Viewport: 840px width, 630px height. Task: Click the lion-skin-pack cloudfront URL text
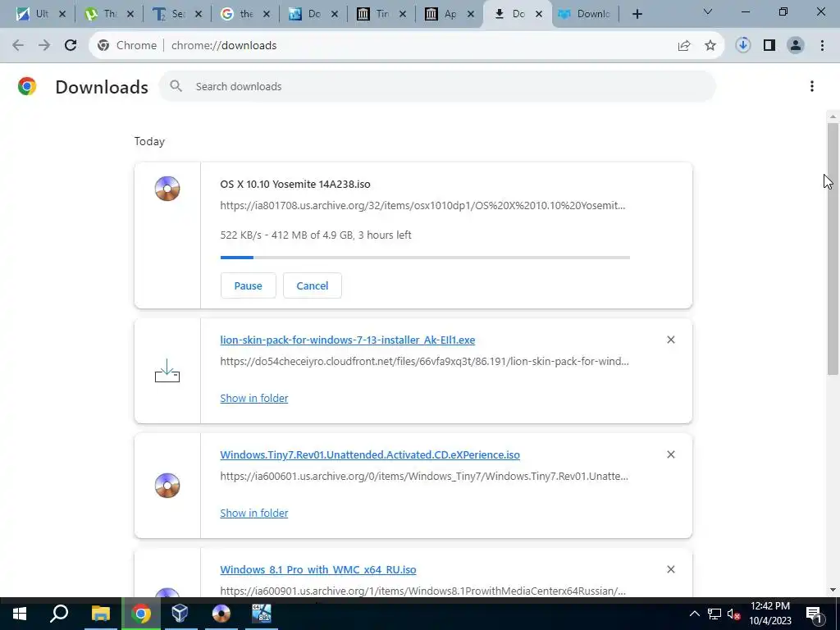pyautogui.click(x=424, y=362)
